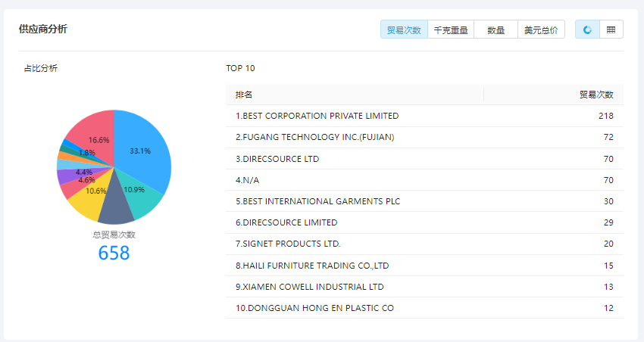Select XIAMEN COWELL INDUSTRIAL LTD row
Image resolution: width=644 pixels, height=342 pixels.
[x=309, y=287]
